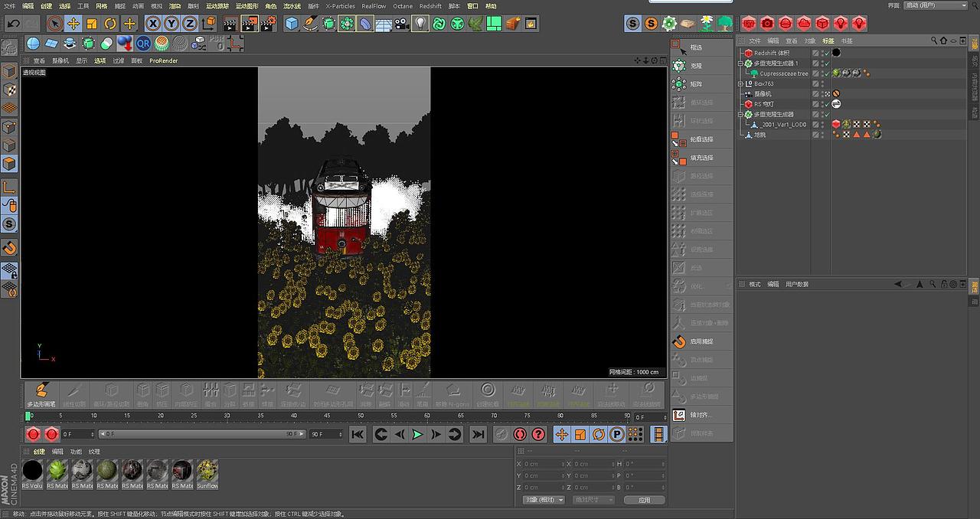Screen dimensions: 980x519
Task: Open the ProRender viewport menu
Action: [163, 60]
